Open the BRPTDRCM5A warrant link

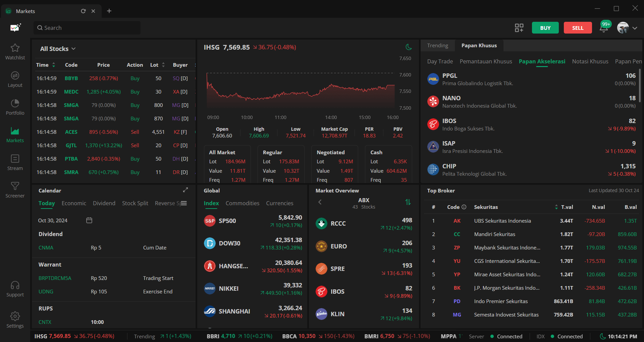[55, 278]
